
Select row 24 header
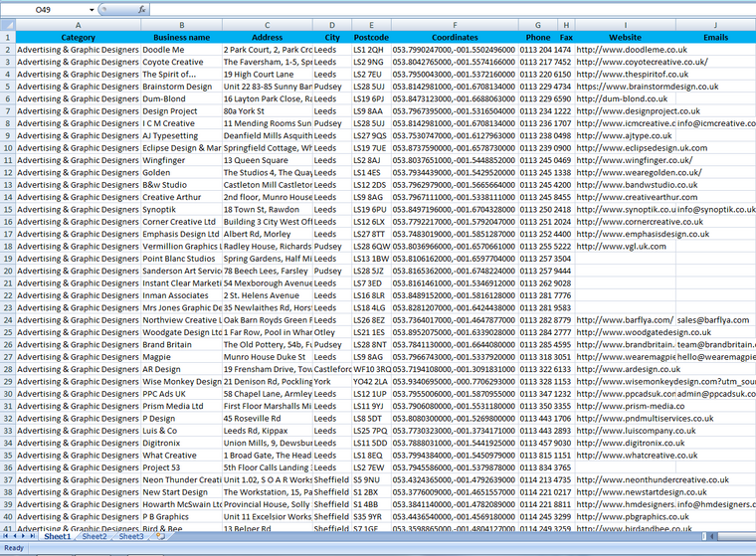pyautogui.click(x=8, y=320)
